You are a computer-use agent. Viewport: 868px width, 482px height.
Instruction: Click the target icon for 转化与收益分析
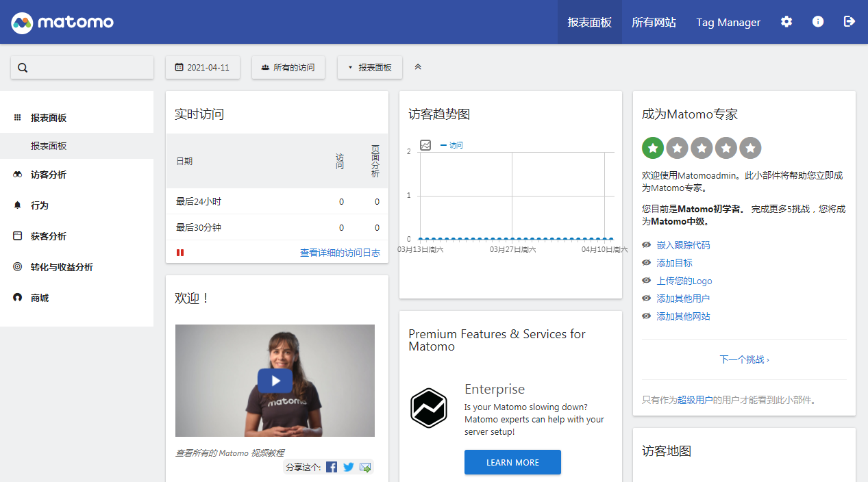[18, 267]
